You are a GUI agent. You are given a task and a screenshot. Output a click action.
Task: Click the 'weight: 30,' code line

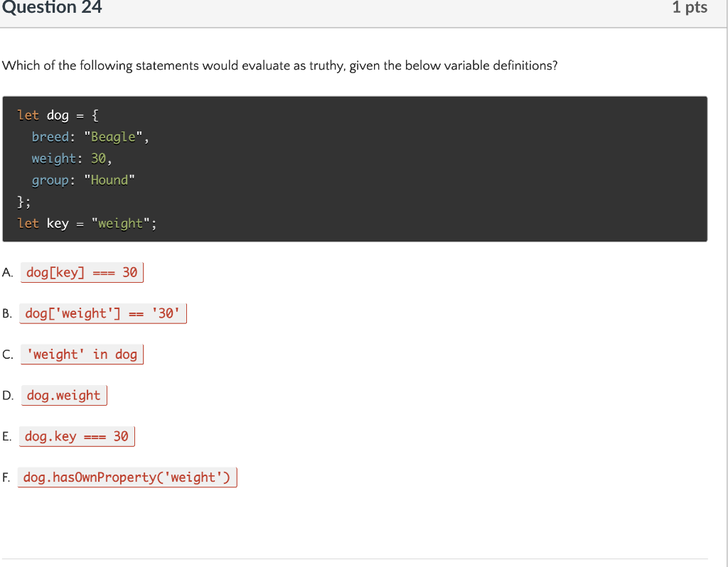(x=72, y=158)
